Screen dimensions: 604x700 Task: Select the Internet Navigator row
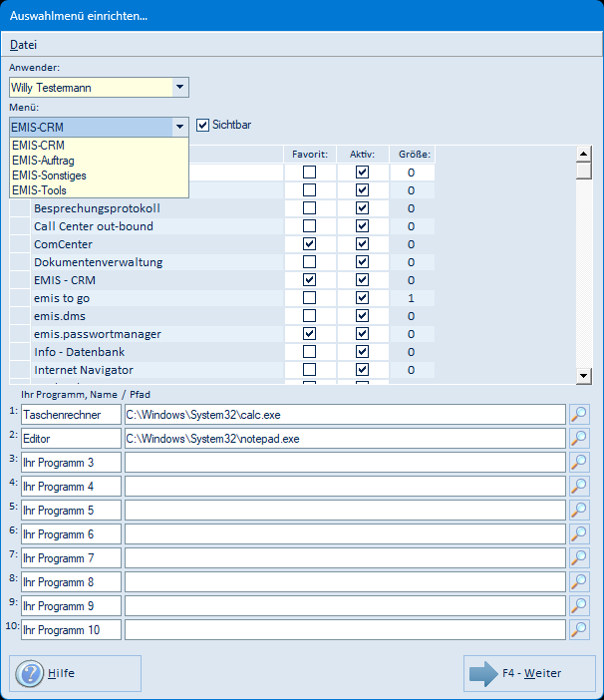(x=222, y=370)
